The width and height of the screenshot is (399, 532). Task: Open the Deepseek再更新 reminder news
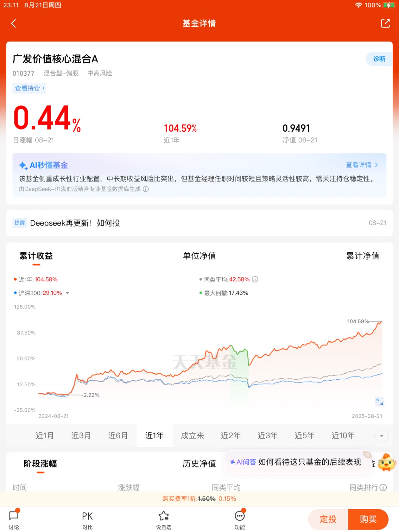[x=199, y=223]
